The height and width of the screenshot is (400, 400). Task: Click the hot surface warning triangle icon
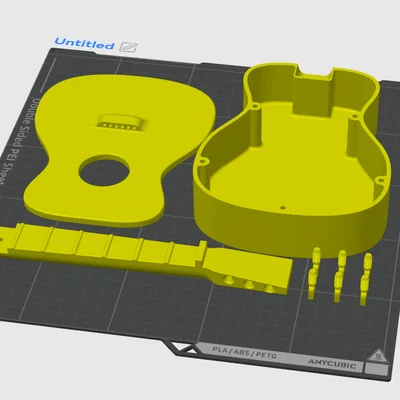point(377,356)
